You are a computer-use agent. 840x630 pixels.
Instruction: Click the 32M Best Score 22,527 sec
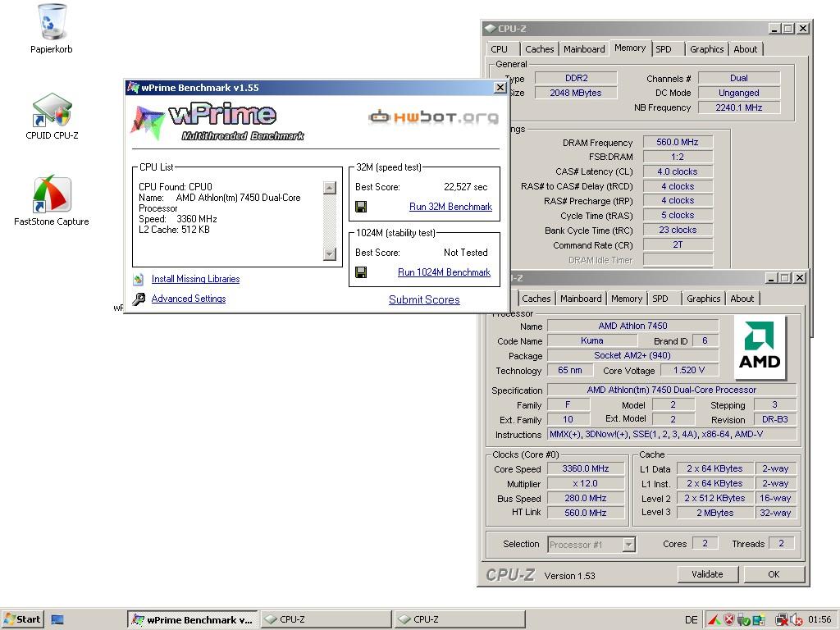click(x=466, y=187)
